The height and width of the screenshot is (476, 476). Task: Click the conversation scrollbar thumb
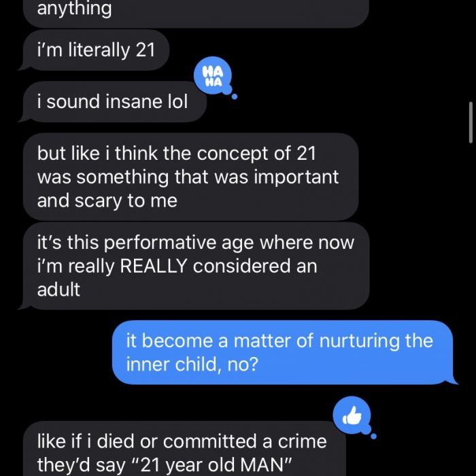coord(471,122)
